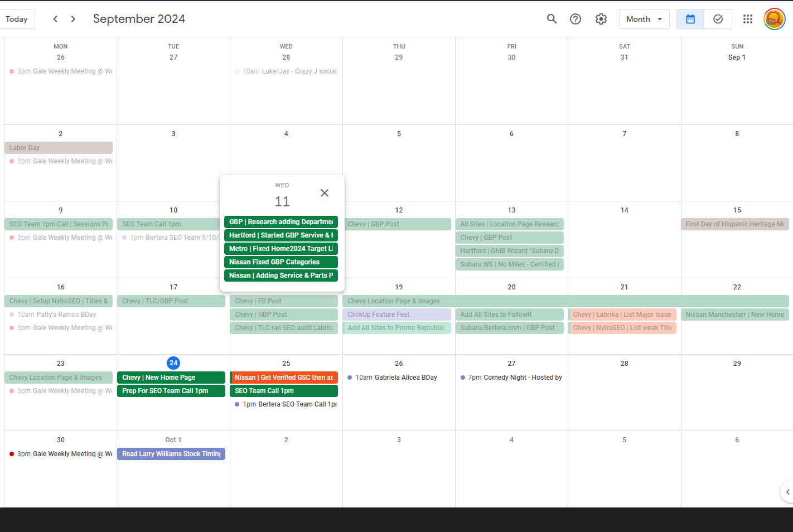Select date number 24

(173, 363)
